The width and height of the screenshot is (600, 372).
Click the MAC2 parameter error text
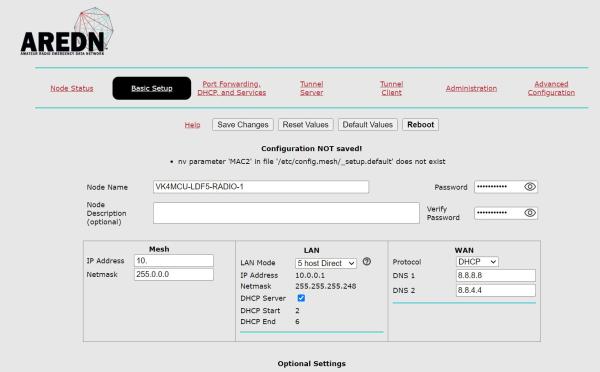click(311, 162)
